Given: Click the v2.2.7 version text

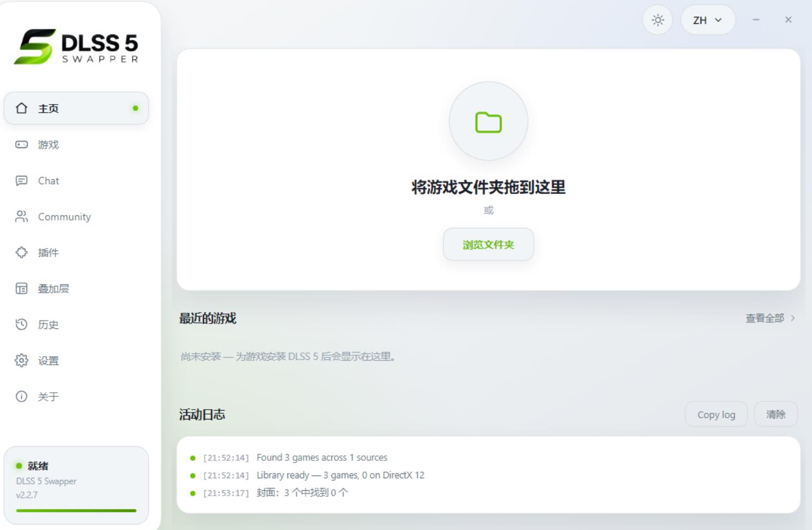Looking at the screenshot, I should pyautogui.click(x=27, y=495).
